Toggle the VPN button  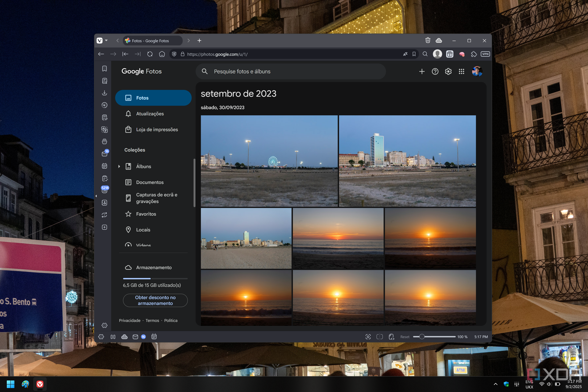point(485,54)
